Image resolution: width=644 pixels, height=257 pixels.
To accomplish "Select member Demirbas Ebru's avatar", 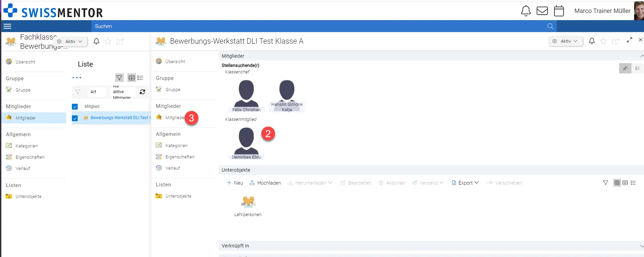I will pos(246,143).
